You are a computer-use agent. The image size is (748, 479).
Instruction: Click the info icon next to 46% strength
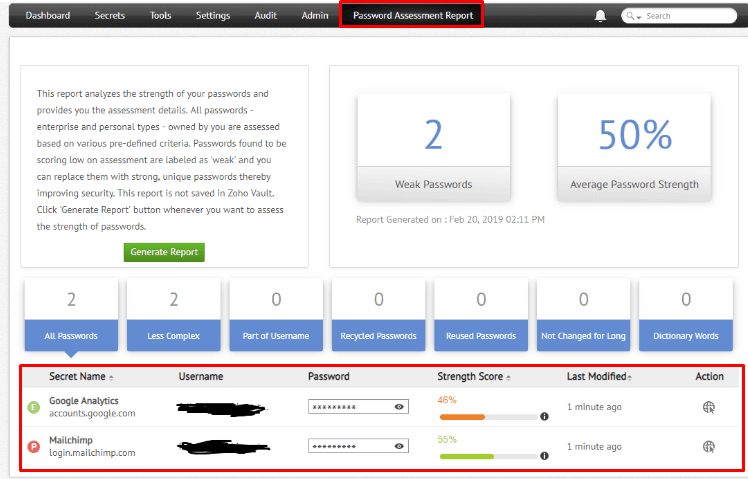(x=544, y=417)
